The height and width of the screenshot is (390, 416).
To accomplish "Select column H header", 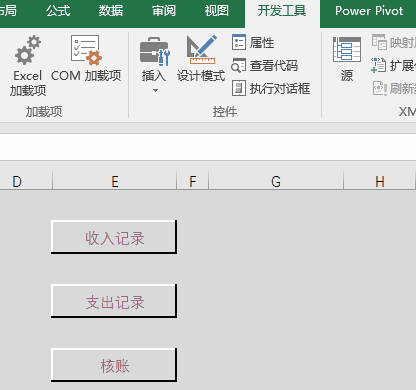I will click(379, 181).
